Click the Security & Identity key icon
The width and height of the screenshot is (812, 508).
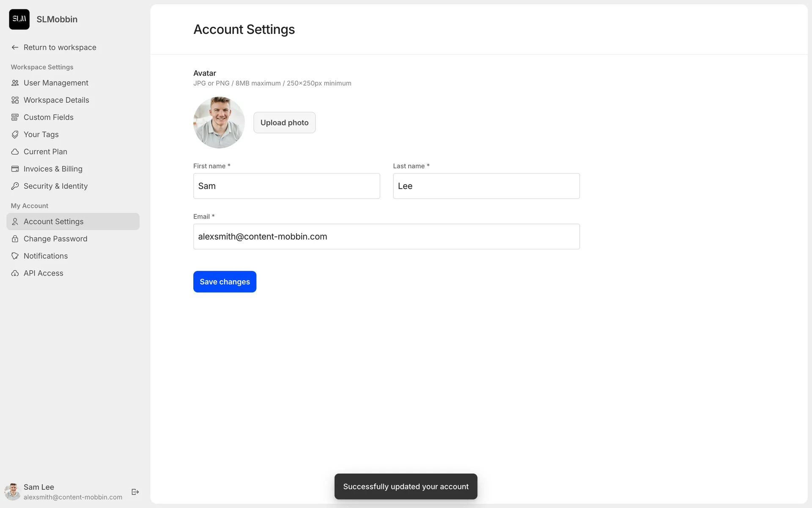pos(15,186)
